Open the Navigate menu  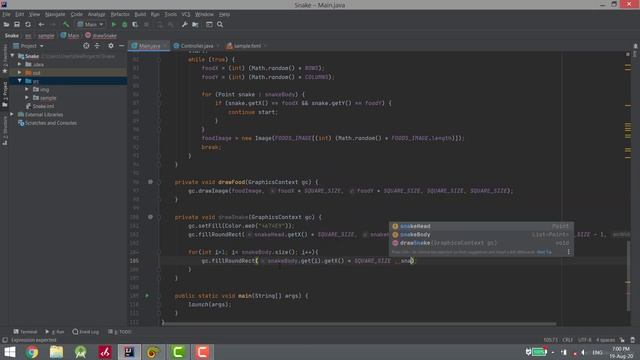pos(55,14)
